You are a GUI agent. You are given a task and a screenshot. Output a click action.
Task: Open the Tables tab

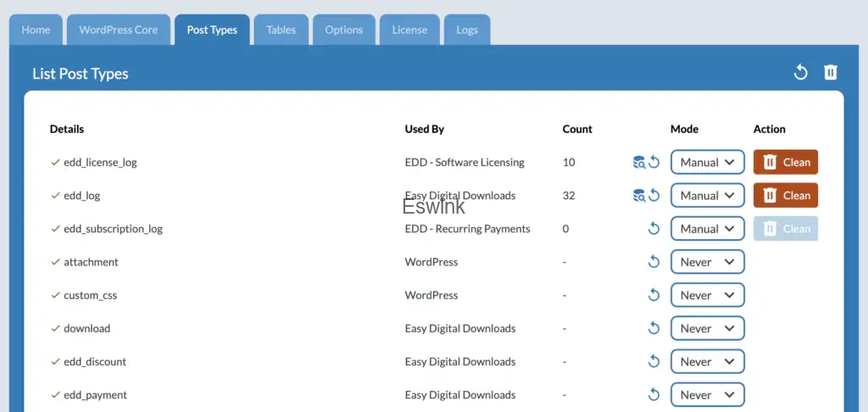click(281, 30)
